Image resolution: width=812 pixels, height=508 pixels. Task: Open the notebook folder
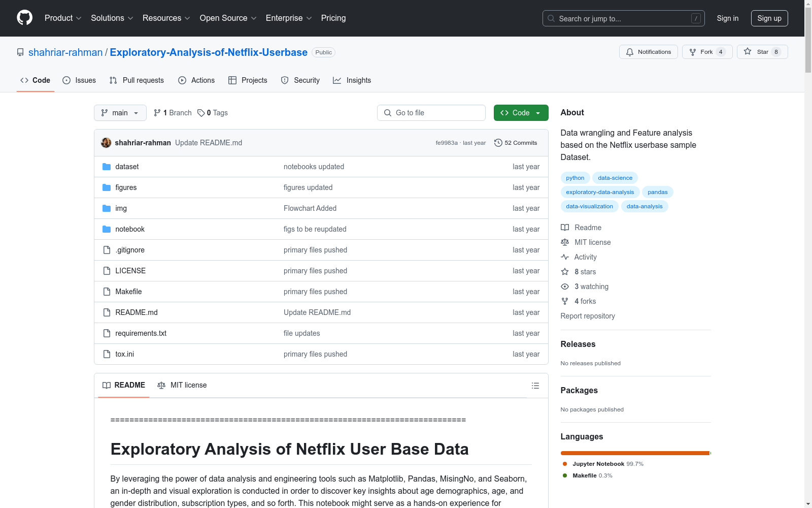click(130, 229)
